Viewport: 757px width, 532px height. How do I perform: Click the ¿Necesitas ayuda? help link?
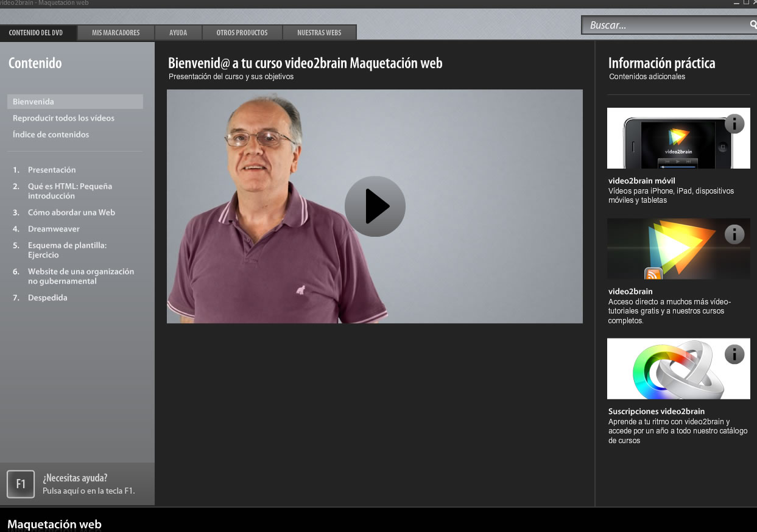pos(75,478)
